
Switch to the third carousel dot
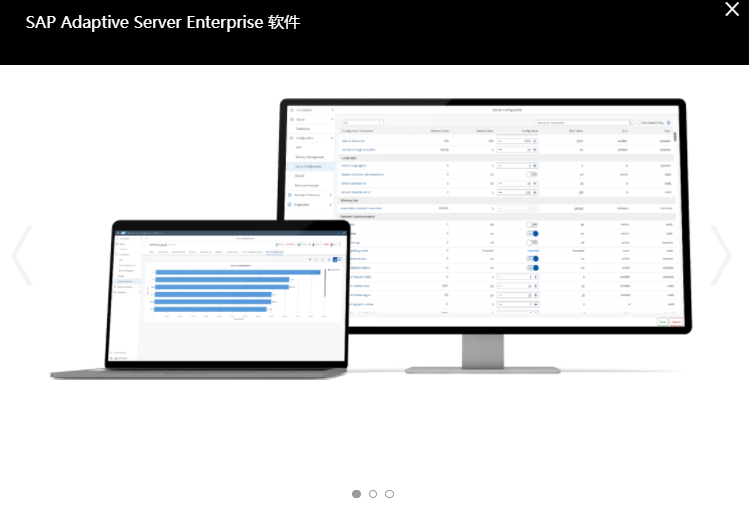(x=390, y=494)
